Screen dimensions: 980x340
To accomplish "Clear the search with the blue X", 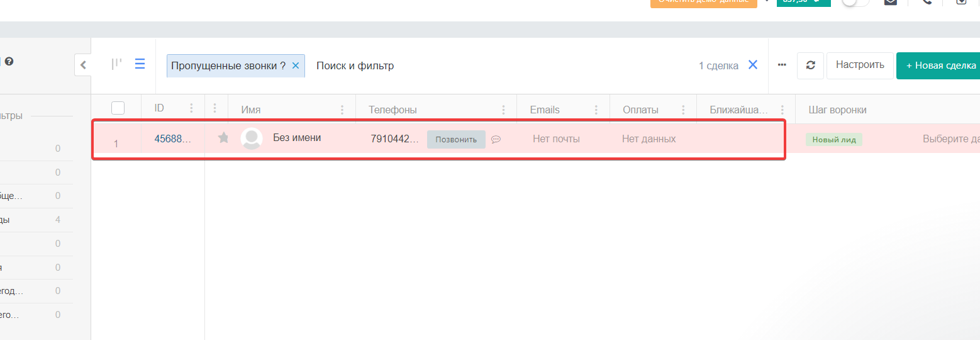I will coord(752,65).
